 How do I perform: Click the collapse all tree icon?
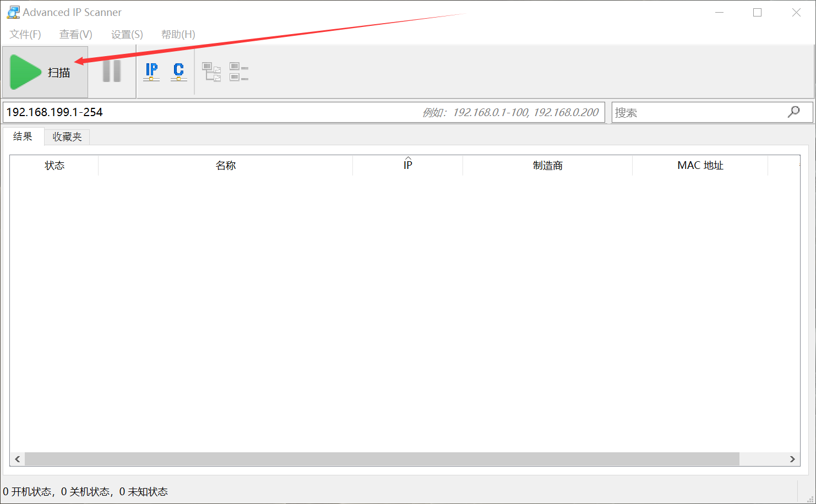pyautogui.click(x=239, y=72)
